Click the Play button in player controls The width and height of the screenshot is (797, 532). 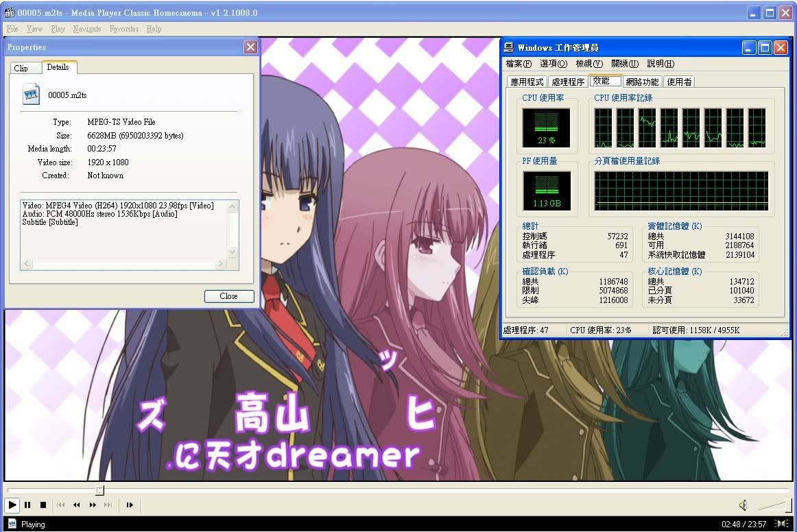pyautogui.click(x=12, y=505)
